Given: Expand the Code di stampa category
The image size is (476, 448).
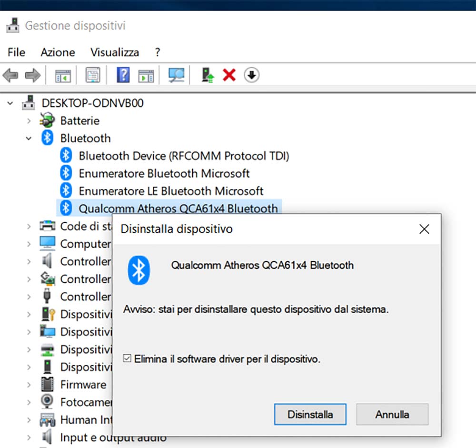Looking at the screenshot, I should pyautogui.click(x=29, y=226).
